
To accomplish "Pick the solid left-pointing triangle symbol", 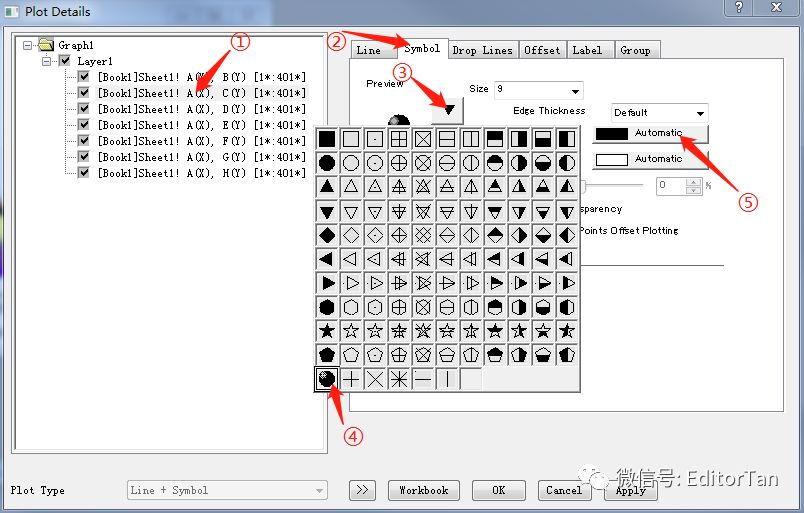I will click(327, 259).
